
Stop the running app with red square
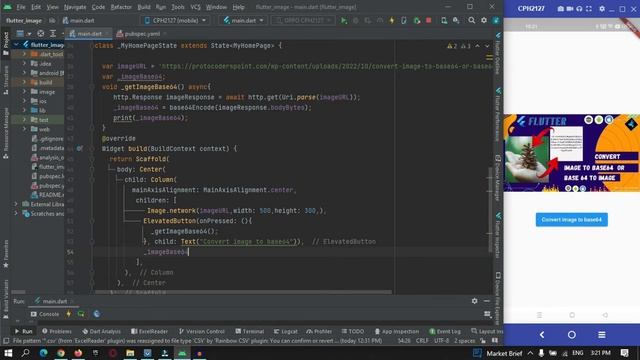click(x=429, y=20)
